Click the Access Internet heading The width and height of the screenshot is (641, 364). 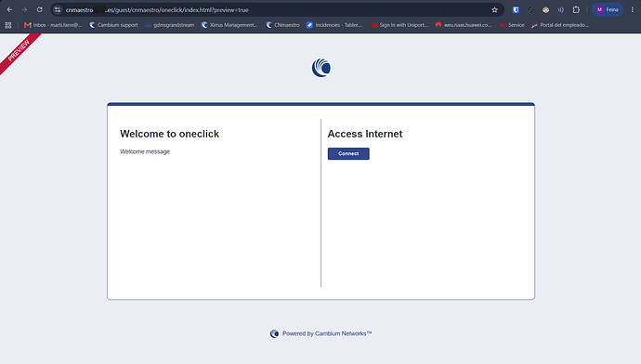365,134
